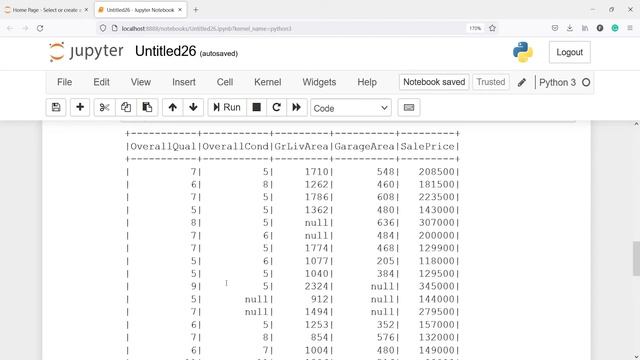Save the notebook with the floppy disk icon
This screenshot has width=640, height=360.
click(56, 107)
